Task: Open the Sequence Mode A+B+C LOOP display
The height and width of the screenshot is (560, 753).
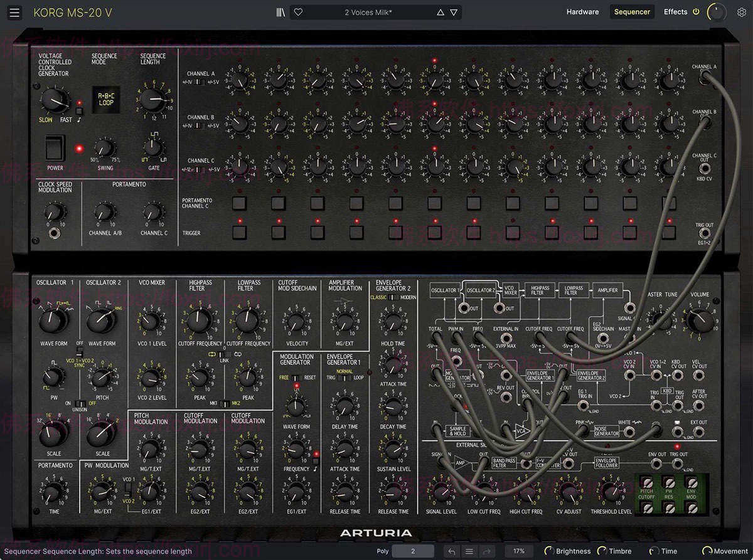Action: coord(106,99)
